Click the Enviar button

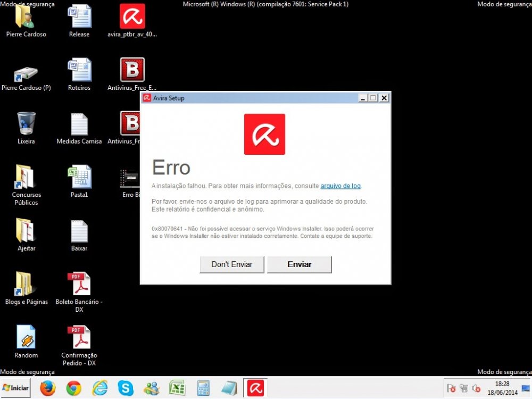300,264
